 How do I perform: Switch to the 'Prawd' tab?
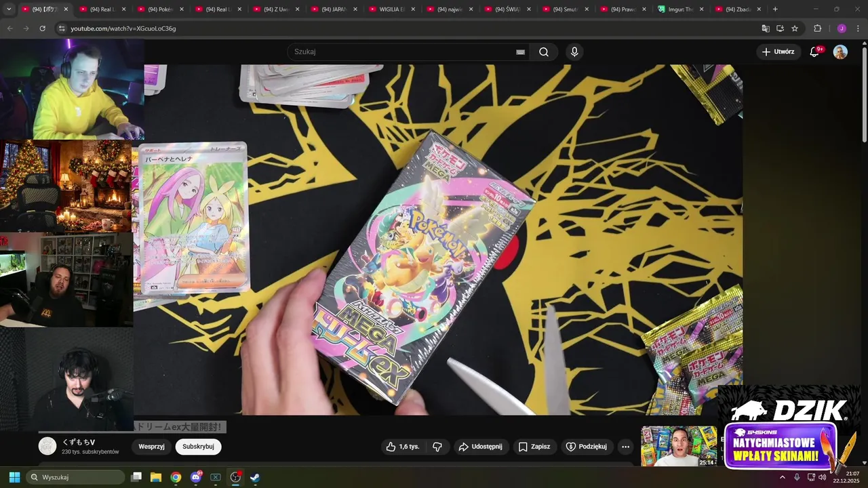pos(623,9)
